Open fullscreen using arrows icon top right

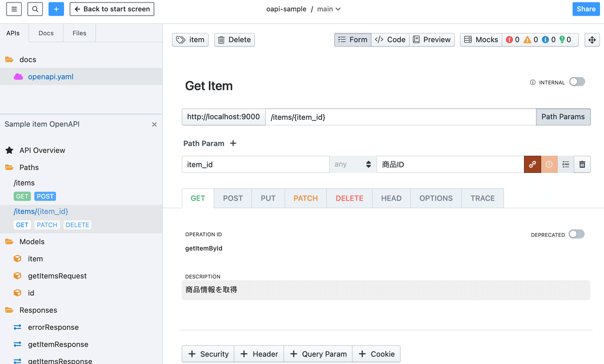coord(592,39)
